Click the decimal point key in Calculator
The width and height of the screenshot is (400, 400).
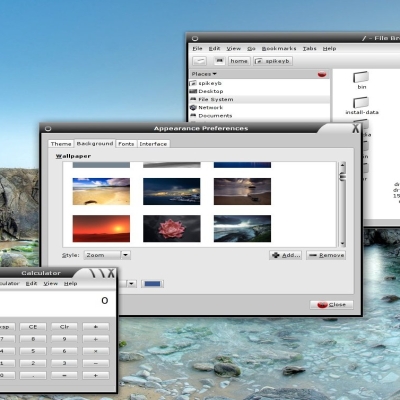point(33,375)
